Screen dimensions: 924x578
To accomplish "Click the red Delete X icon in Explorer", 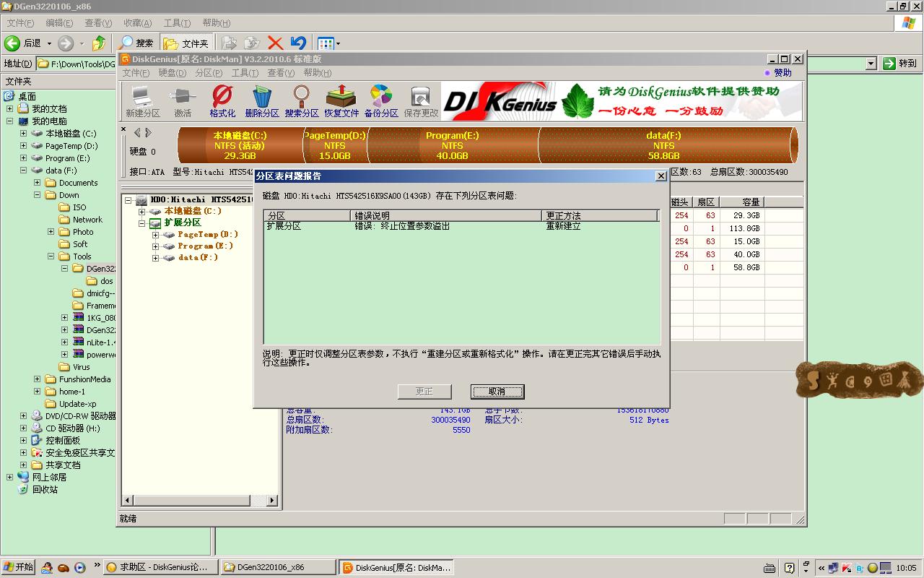I will [x=275, y=43].
